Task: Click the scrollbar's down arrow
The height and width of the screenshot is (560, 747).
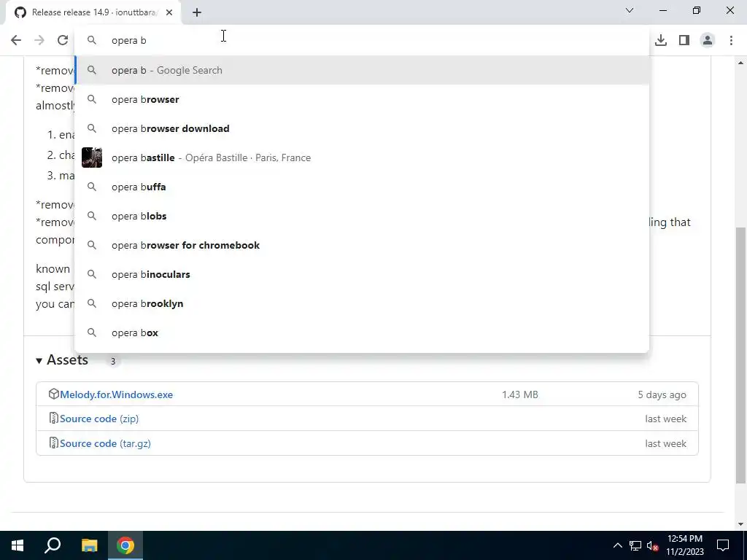Action: 740,525
